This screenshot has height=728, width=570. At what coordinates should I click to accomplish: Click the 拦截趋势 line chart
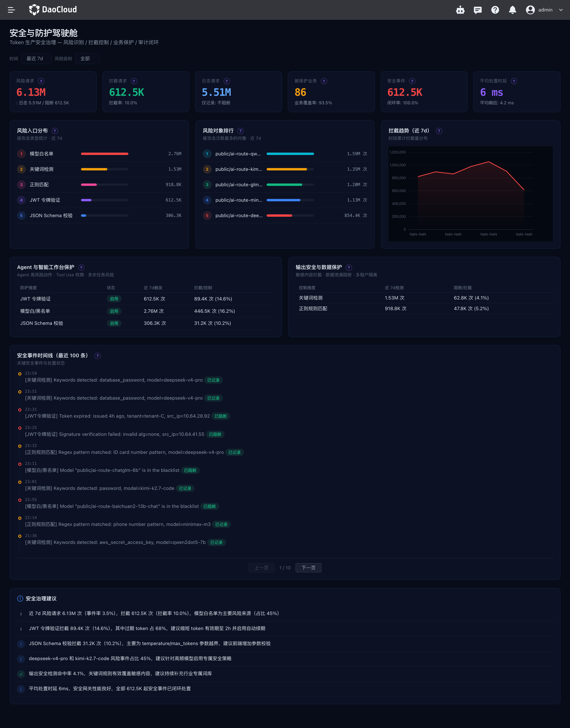point(470,194)
